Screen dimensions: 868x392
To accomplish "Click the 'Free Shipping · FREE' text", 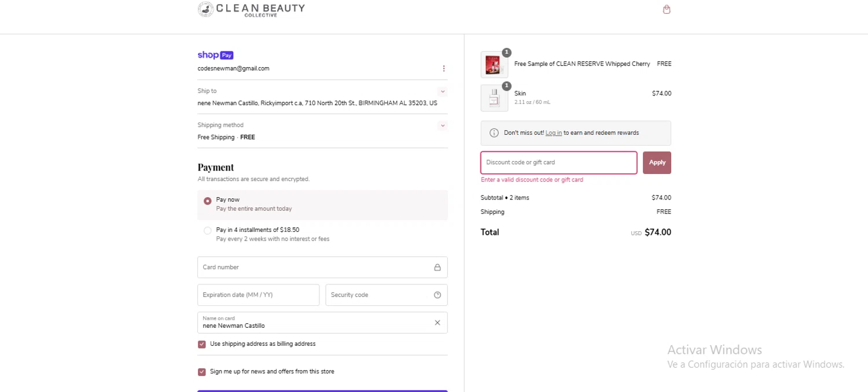I will (x=226, y=137).
